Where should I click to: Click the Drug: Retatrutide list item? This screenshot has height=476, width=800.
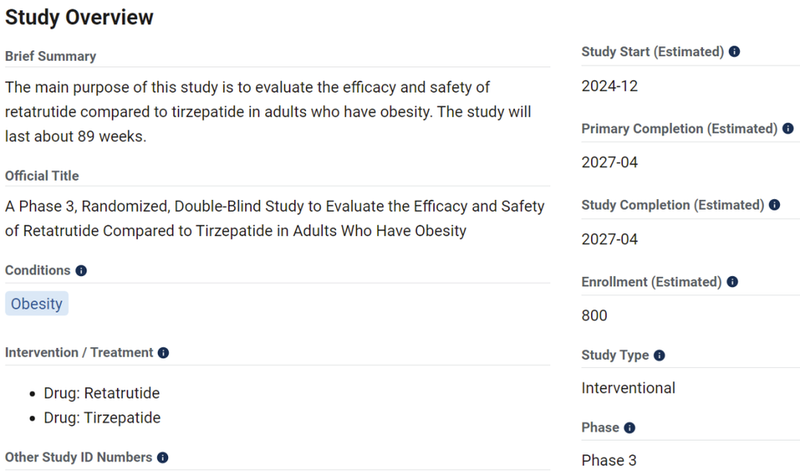[101, 393]
